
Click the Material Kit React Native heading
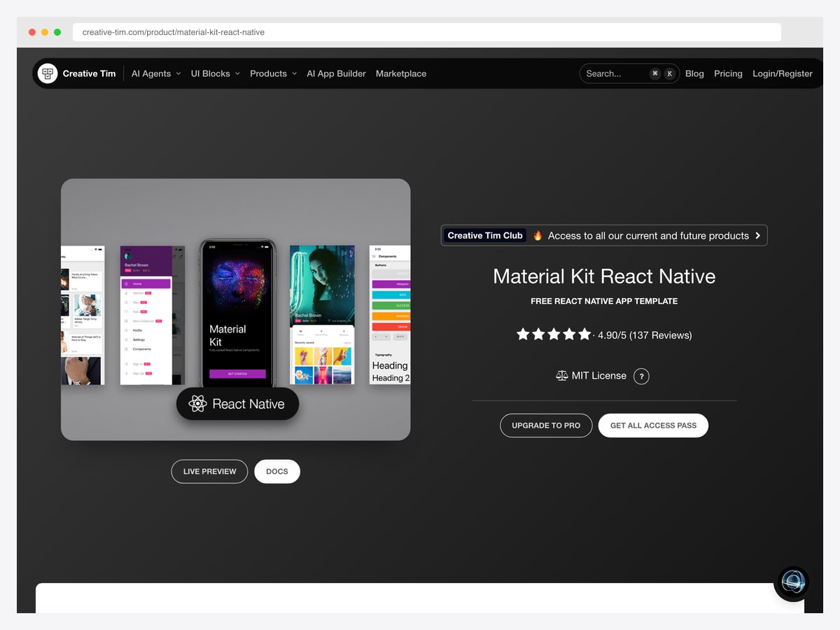(604, 276)
